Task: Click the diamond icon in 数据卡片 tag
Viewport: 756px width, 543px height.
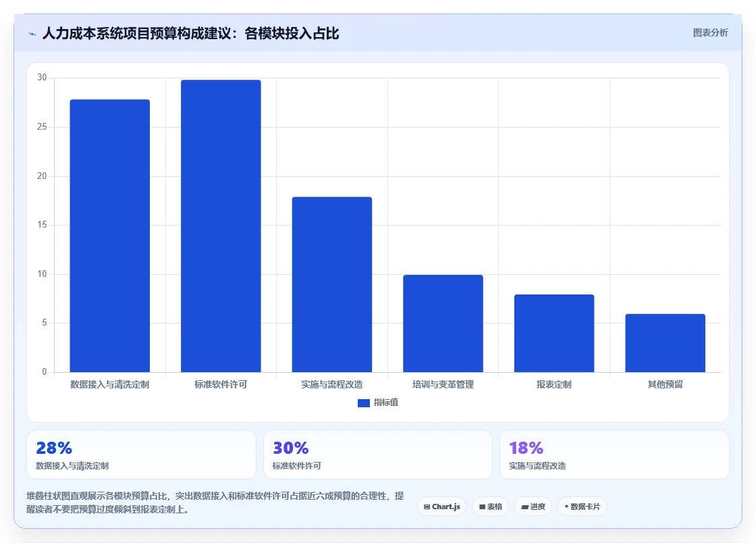Action: (566, 507)
